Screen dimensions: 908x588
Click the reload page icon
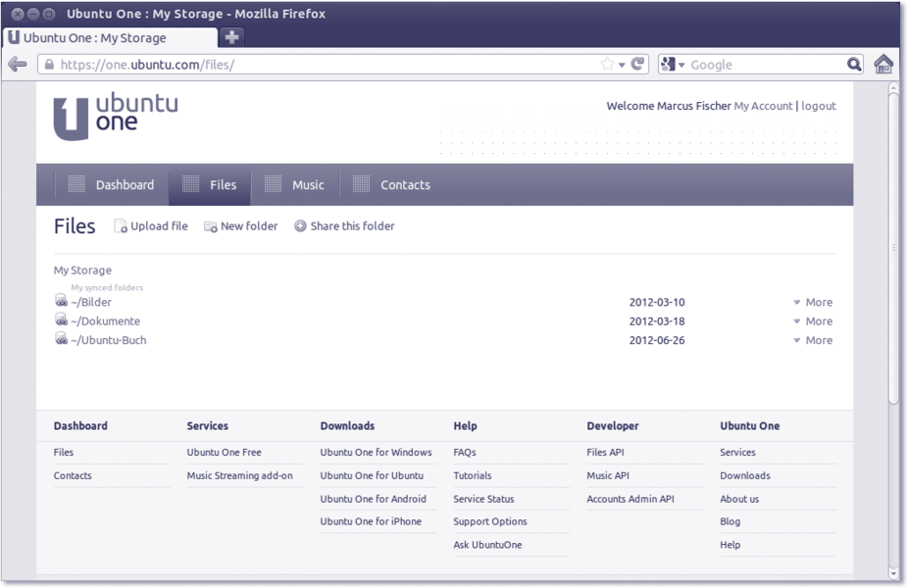point(638,65)
